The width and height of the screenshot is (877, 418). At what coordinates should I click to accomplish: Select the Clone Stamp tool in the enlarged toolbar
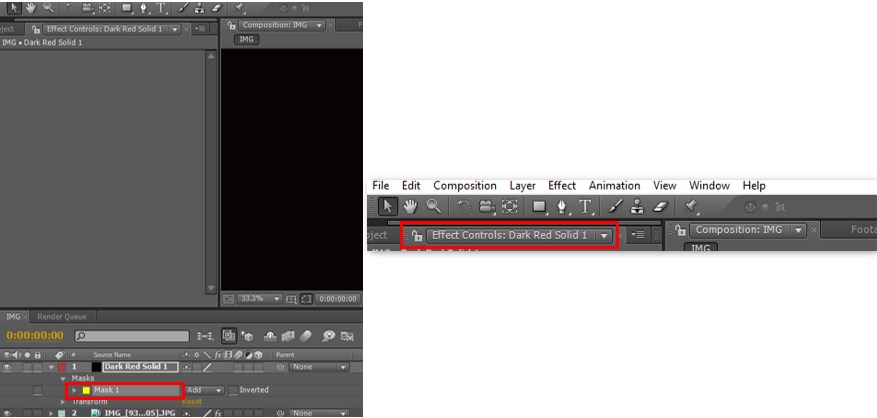pos(637,207)
